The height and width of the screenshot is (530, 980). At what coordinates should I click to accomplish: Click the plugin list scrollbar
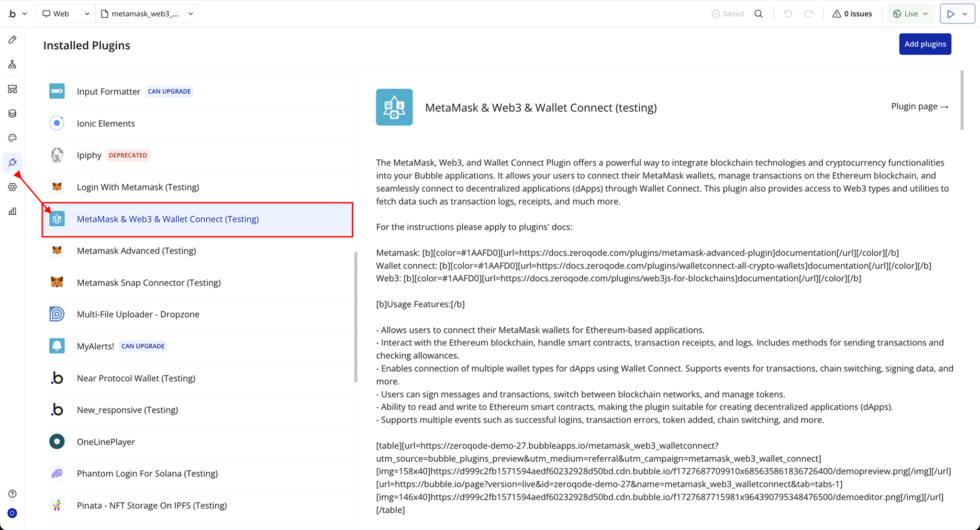point(356,317)
